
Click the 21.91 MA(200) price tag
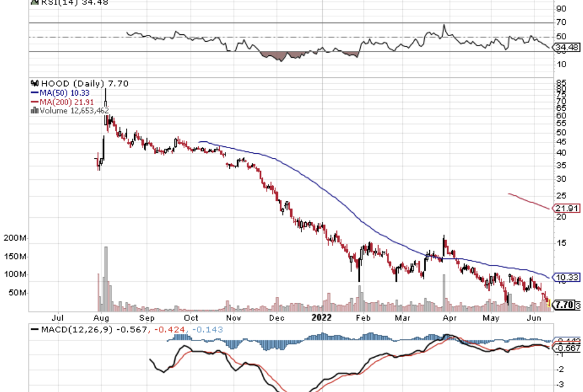[x=566, y=208]
